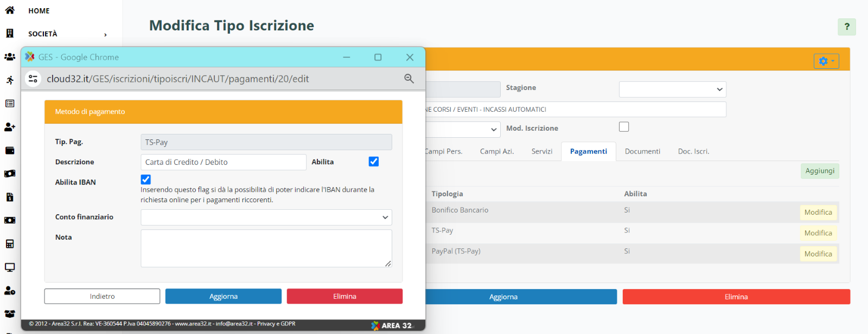
Task: Click the calculator icon in sidebar
Action: point(10,244)
